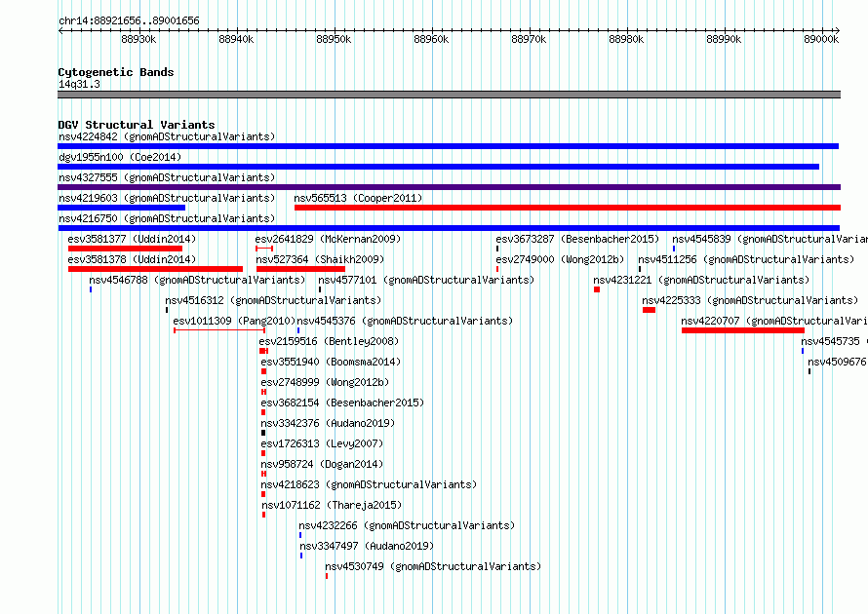Click nsv958724 (Dogan2014) label

(322, 464)
